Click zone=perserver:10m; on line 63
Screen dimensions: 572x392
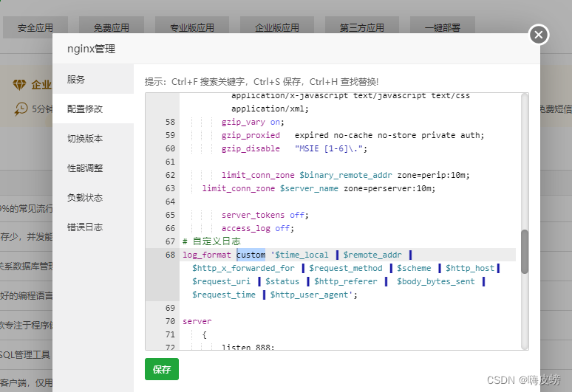pos(389,189)
